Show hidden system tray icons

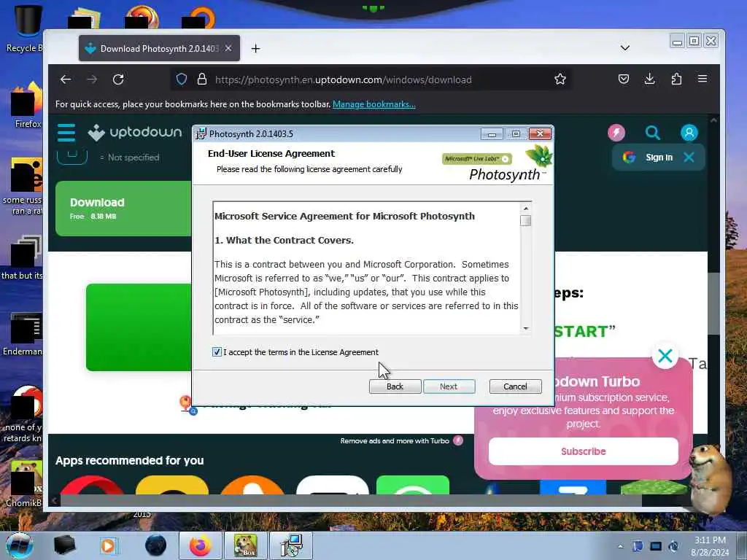tap(620, 546)
